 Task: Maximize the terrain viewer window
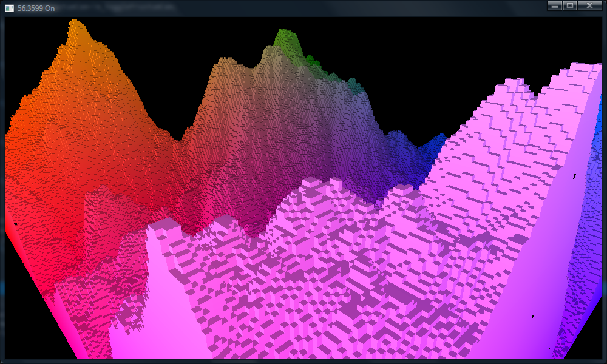[x=570, y=5]
